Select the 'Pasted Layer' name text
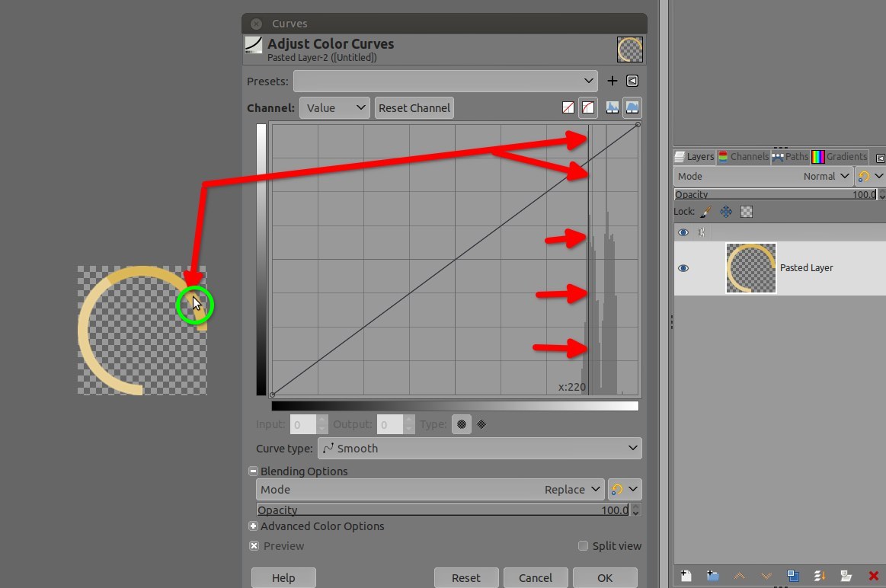886x588 pixels. click(806, 268)
